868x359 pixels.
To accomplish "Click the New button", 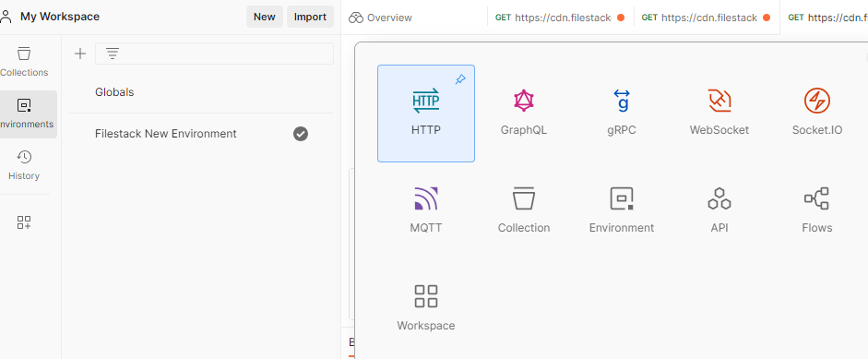I will click(264, 17).
